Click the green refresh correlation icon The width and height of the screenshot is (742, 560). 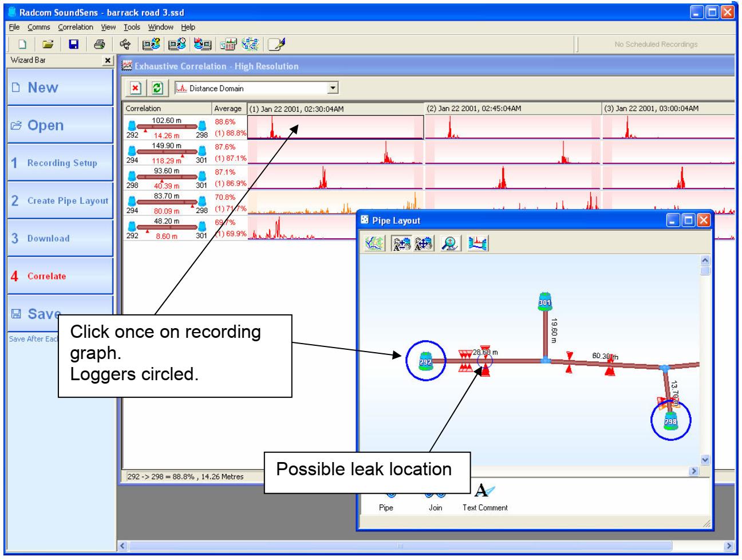point(157,89)
